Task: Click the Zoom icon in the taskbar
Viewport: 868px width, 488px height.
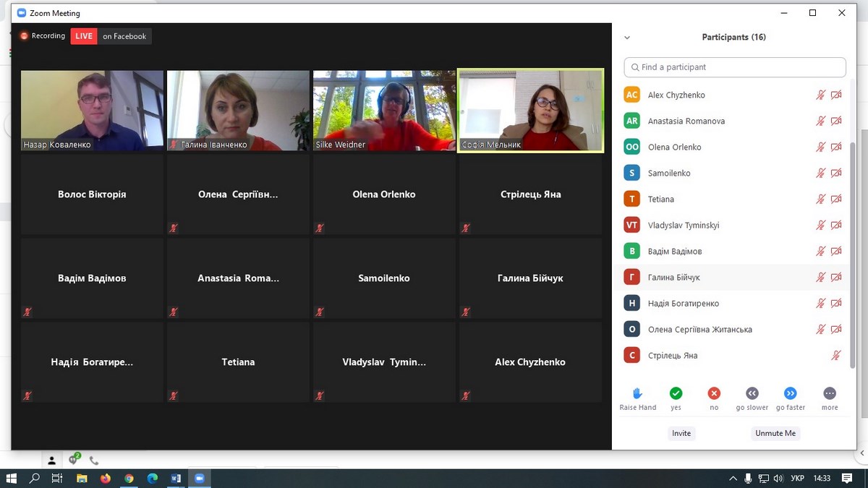Action: 199,479
